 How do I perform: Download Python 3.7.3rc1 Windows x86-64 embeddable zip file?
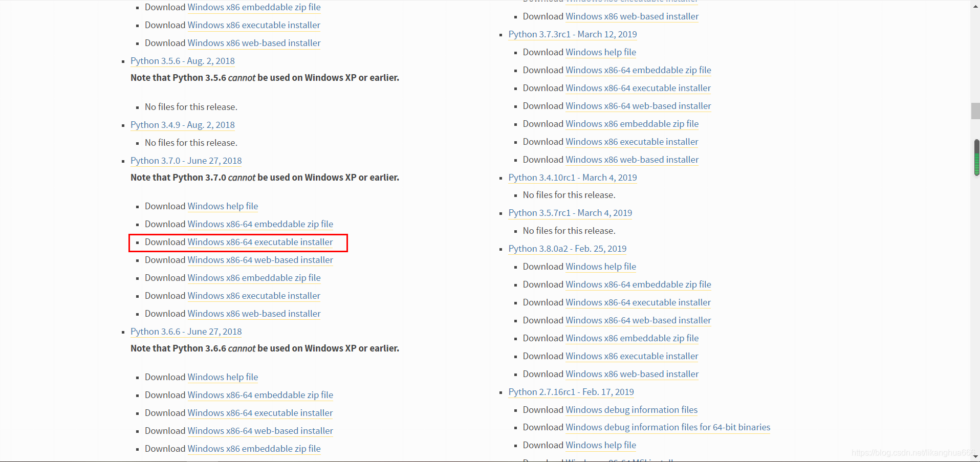coord(638,70)
